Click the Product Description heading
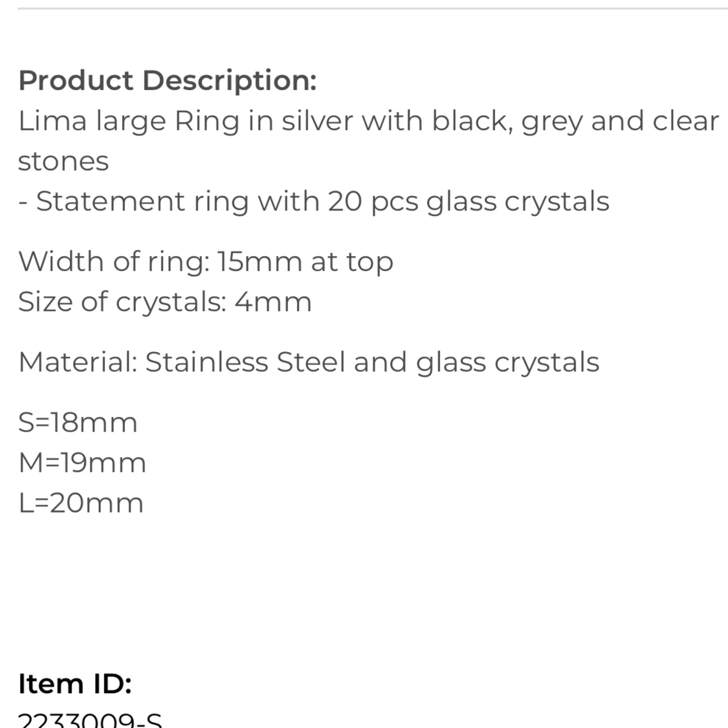The image size is (728, 728). [x=167, y=80]
